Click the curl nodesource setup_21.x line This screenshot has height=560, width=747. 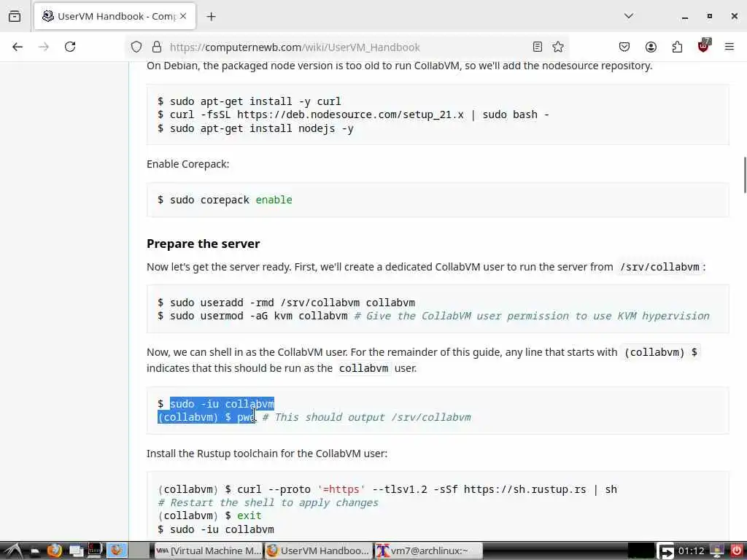tap(359, 114)
